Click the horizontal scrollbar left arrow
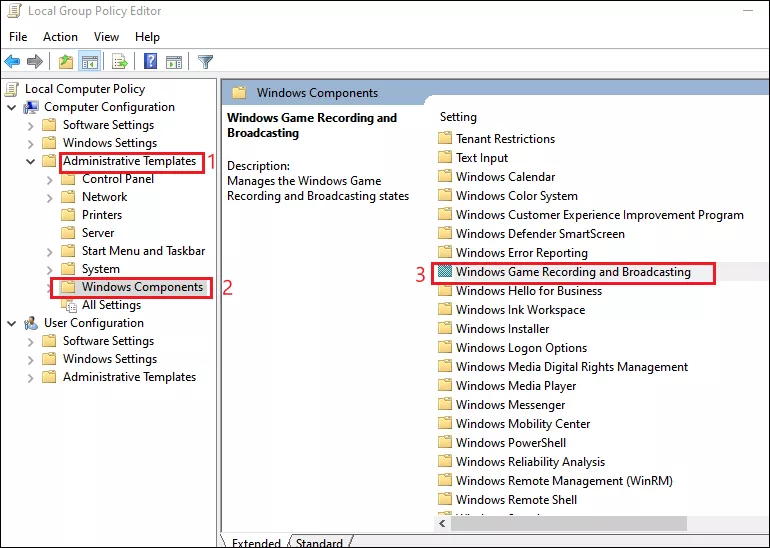The image size is (770, 548). [443, 523]
